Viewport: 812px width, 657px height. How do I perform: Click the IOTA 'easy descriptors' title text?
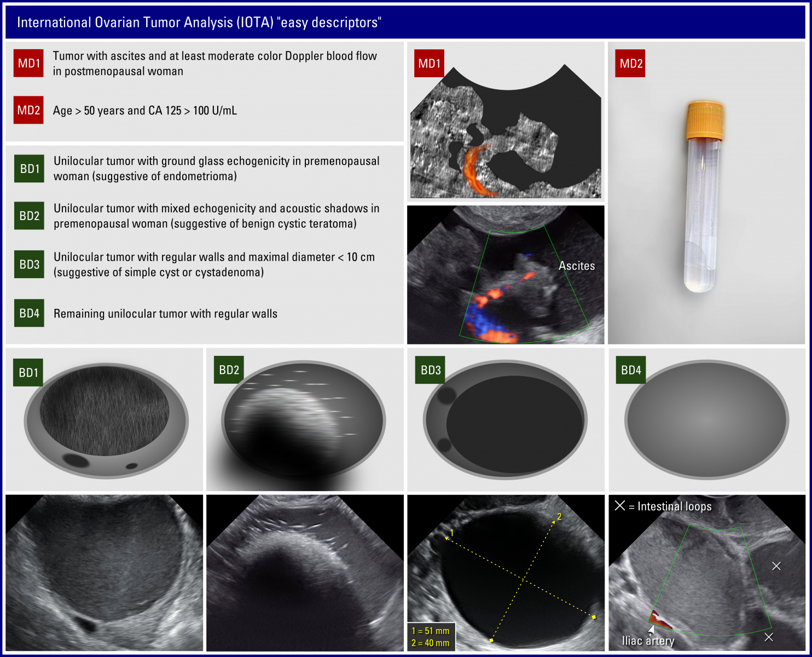(199, 22)
